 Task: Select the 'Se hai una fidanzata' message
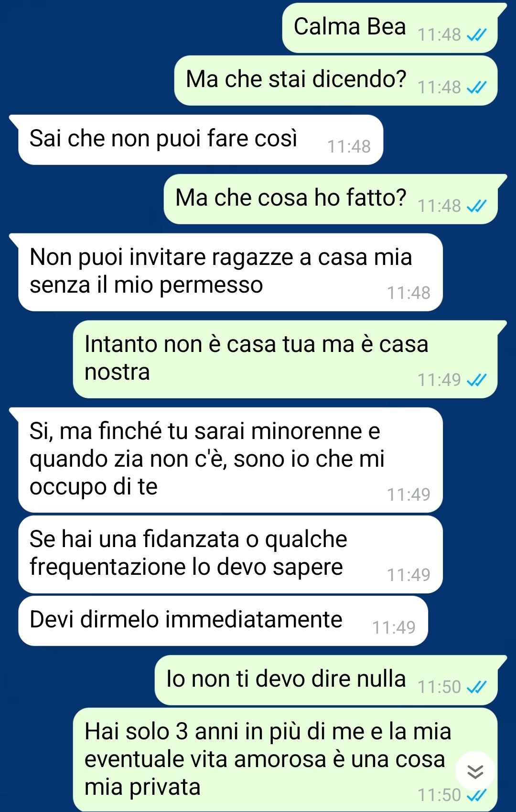(x=231, y=554)
